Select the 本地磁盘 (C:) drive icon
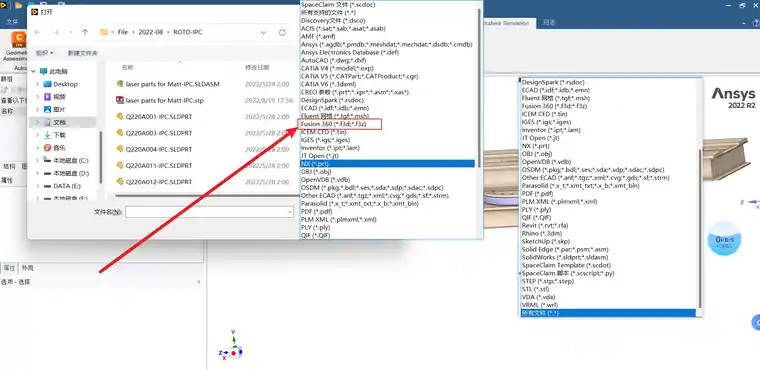 [x=48, y=160]
